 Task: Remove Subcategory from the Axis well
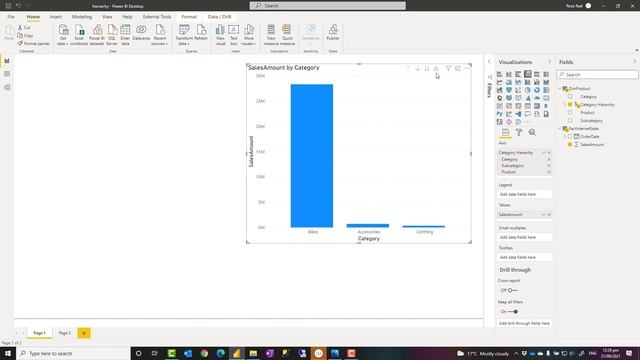tap(549, 166)
